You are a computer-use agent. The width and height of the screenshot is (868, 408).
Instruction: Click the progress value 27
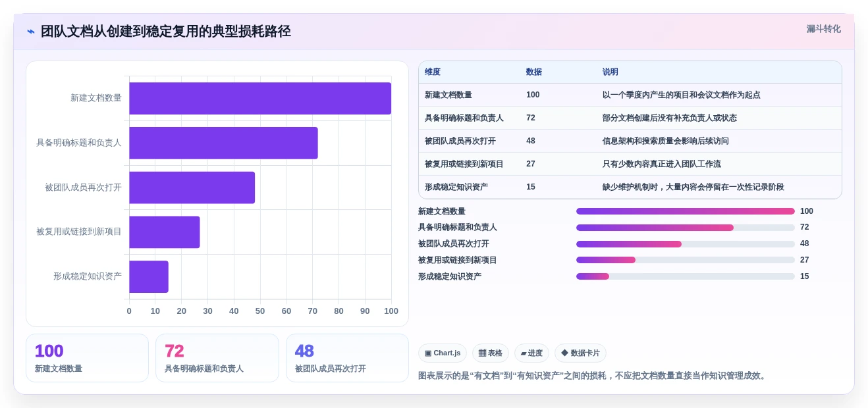click(x=805, y=260)
